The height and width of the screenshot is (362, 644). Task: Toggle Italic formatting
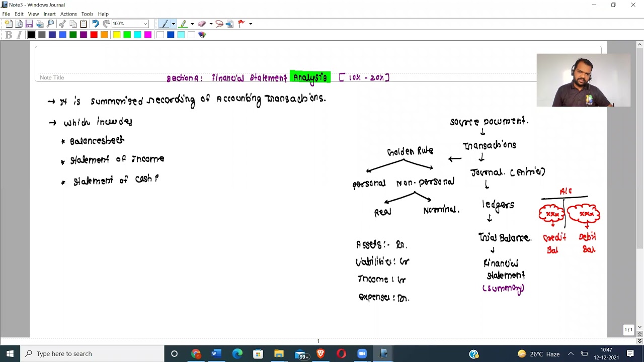pyautogui.click(x=19, y=35)
